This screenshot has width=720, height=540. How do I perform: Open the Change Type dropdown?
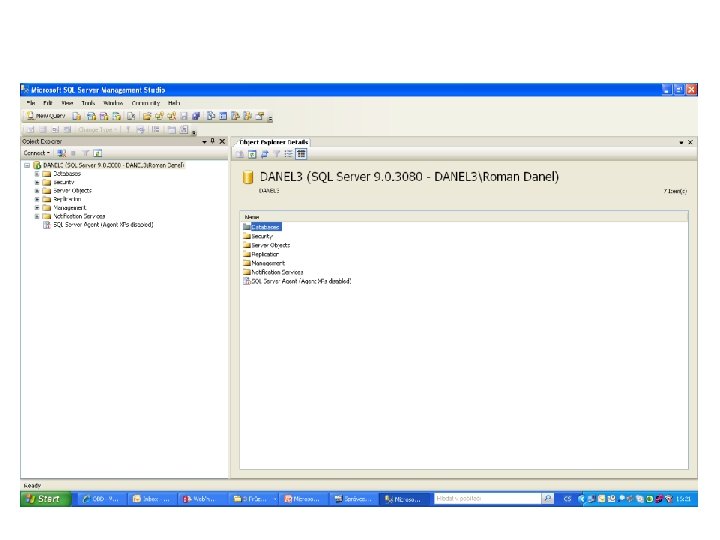click(97, 130)
